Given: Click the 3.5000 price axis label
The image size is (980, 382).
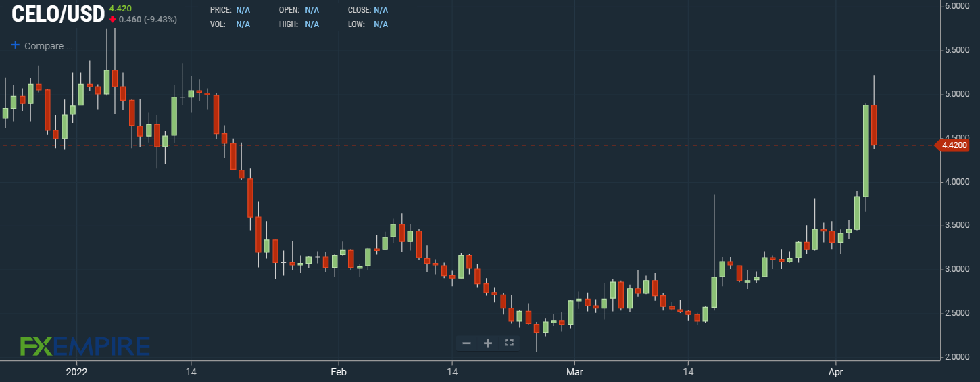Looking at the screenshot, I should (957, 225).
